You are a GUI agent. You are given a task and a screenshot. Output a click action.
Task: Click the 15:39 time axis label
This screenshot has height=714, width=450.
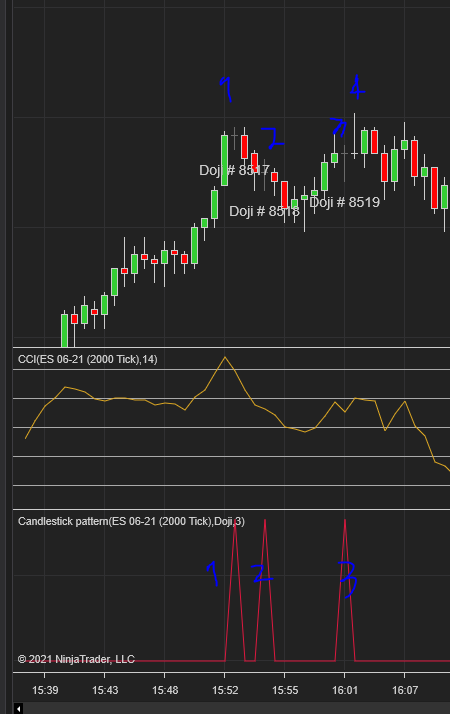point(45,690)
